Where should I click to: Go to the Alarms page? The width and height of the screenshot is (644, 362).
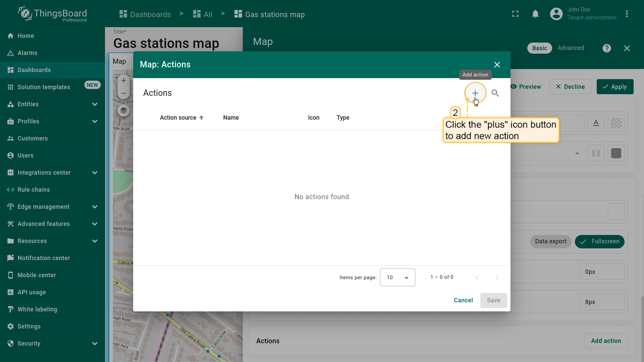tap(28, 53)
